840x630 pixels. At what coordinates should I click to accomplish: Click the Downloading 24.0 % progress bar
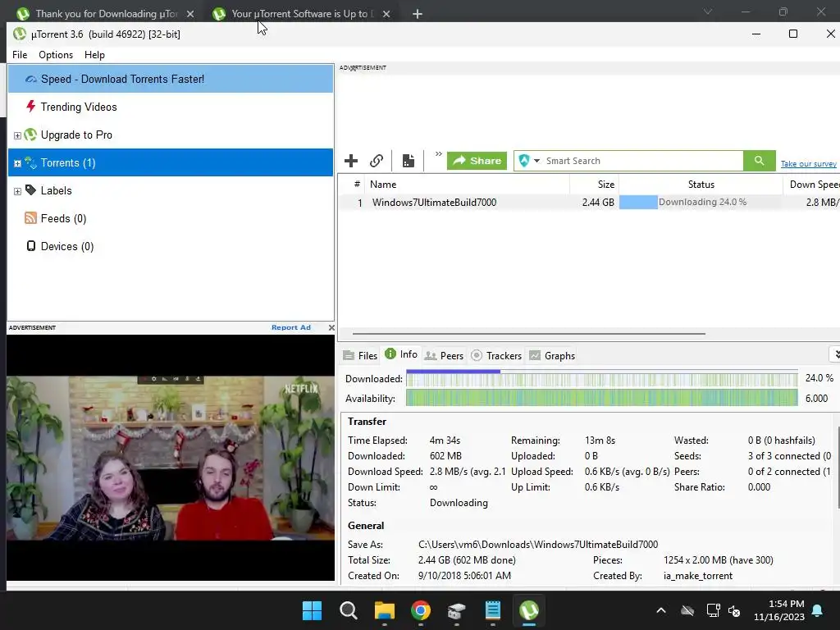click(x=701, y=202)
